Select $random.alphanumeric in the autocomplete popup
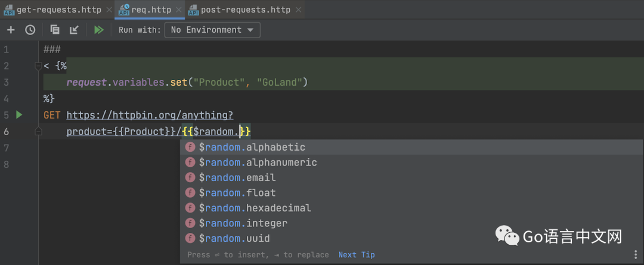Viewport: 644px width, 265px height. (x=258, y=163)
